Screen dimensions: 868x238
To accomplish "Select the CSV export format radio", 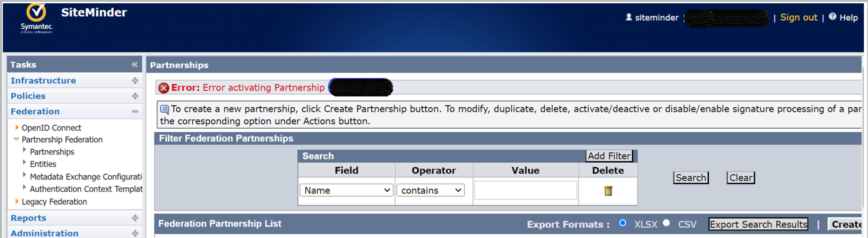I will click(x=667, y=223).
